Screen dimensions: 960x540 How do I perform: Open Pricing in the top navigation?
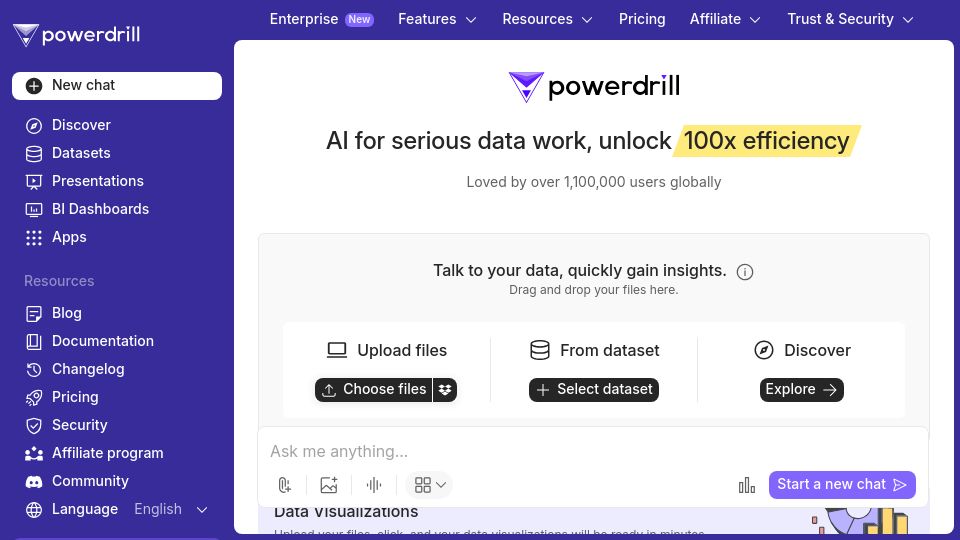pos(642,19)
